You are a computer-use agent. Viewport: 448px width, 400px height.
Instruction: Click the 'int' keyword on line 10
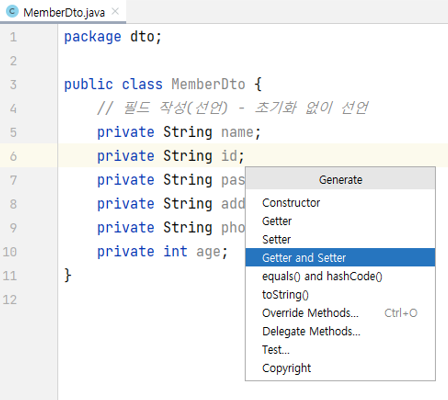tap(175, 251)
